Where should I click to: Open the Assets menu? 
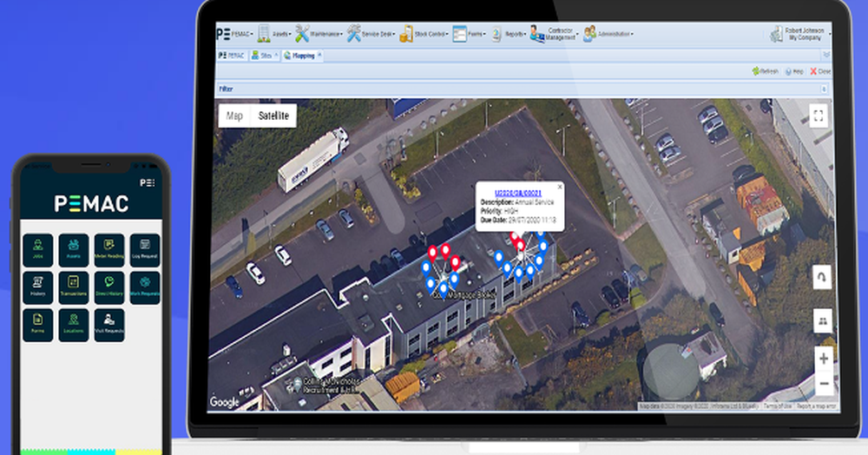(x=274, y=35)
